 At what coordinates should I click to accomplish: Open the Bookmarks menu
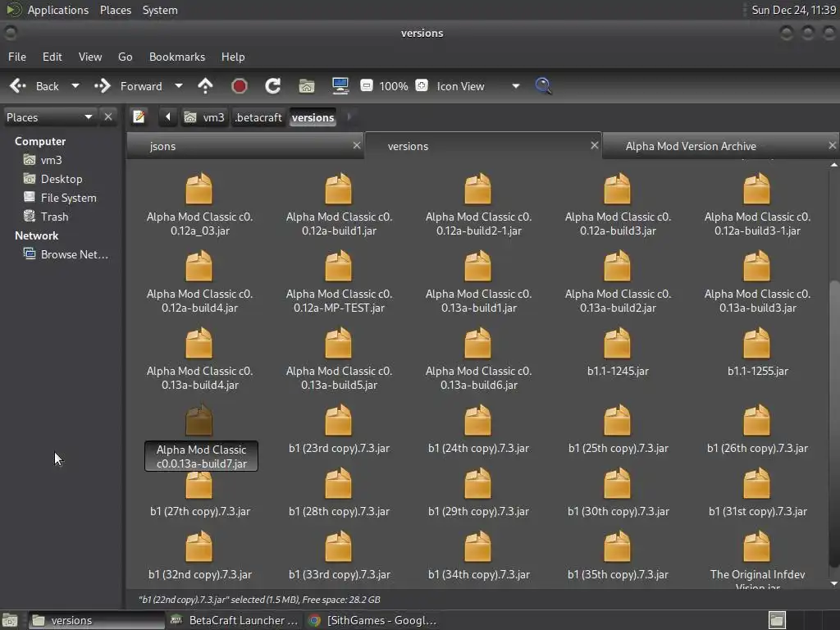coord(176,57)
